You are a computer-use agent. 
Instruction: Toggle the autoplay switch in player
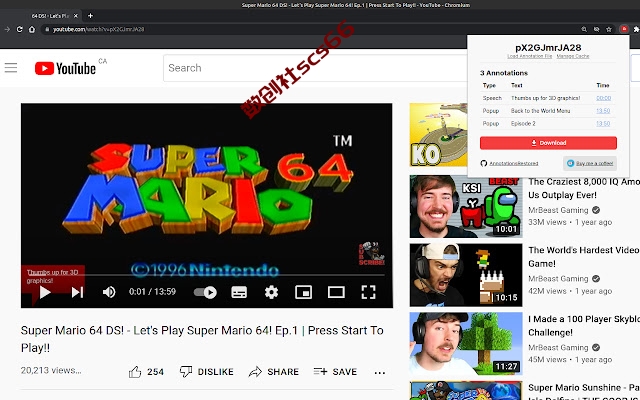pyautogui.click(x=205, y=292)
